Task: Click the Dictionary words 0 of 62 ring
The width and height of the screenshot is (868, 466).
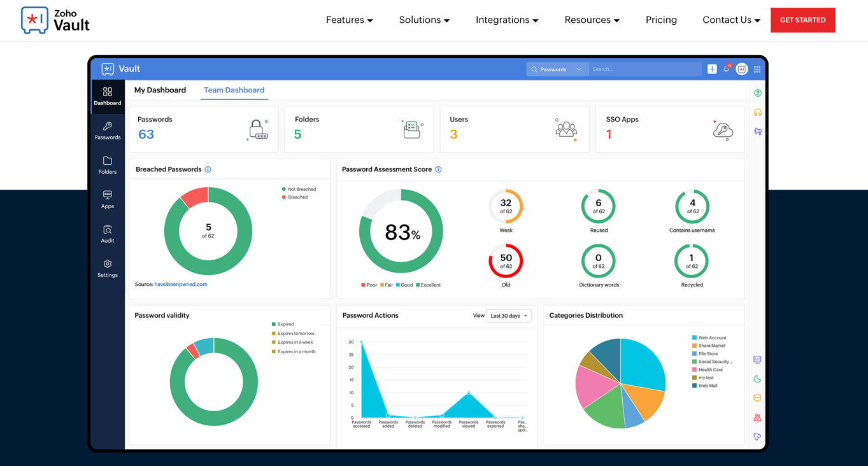Action: coord(599,261)
